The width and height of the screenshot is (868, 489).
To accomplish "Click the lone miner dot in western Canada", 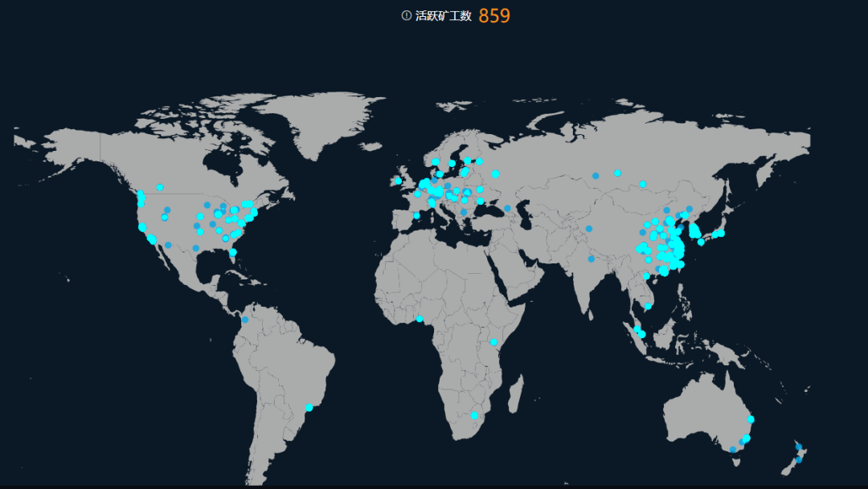I will click(x=160, y=187).
